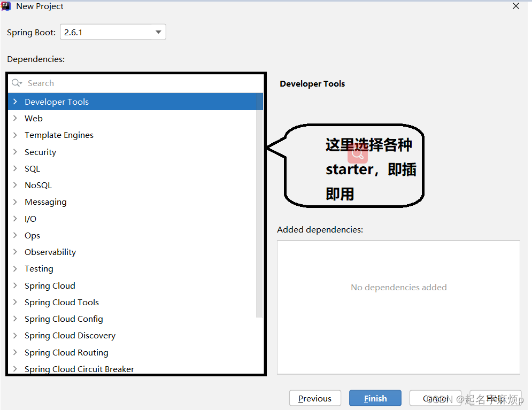Click the Previous button

pos(315,398)
